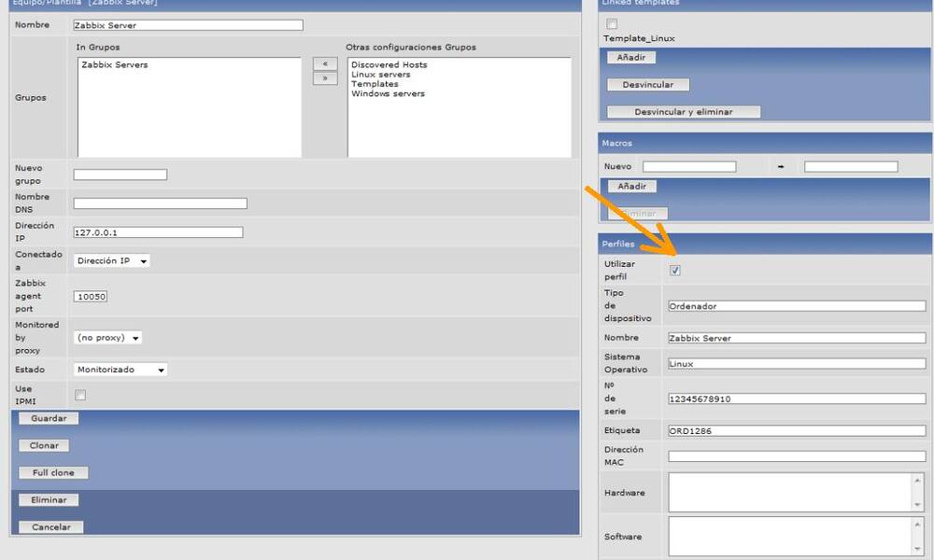Select Linux servers in other groups list
934x560 pixels.
tap(380, 75)
